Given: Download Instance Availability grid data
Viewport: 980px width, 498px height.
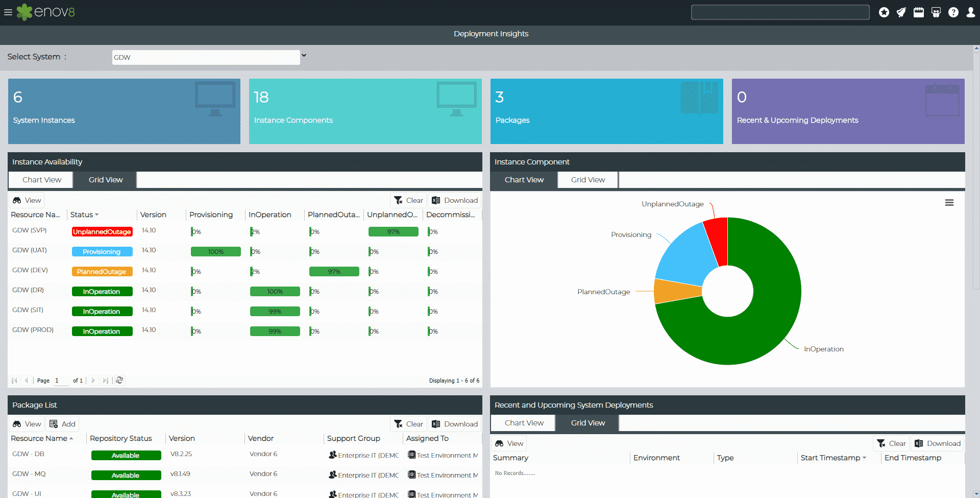Looking at the screenshot, I should (455, 200).
